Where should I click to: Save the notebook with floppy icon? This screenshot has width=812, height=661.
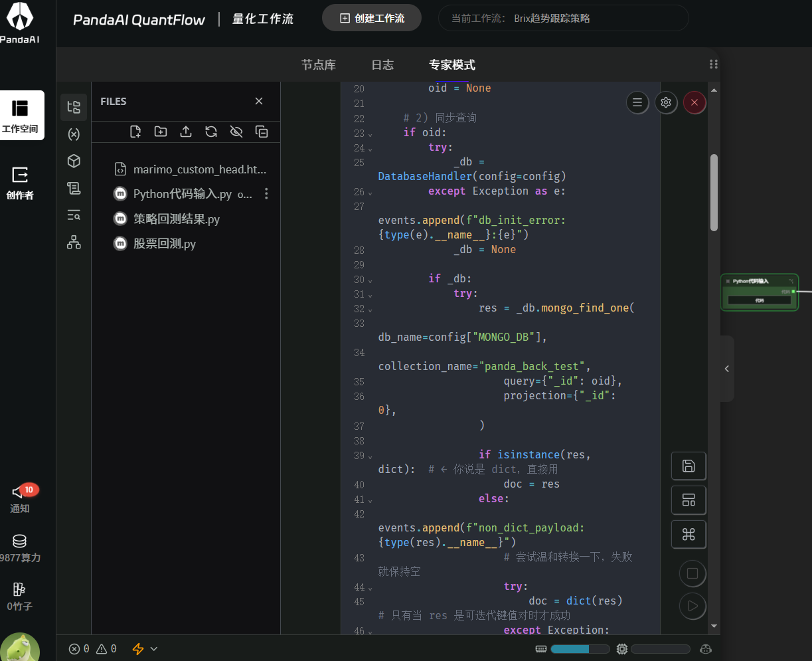pos(689,466)
